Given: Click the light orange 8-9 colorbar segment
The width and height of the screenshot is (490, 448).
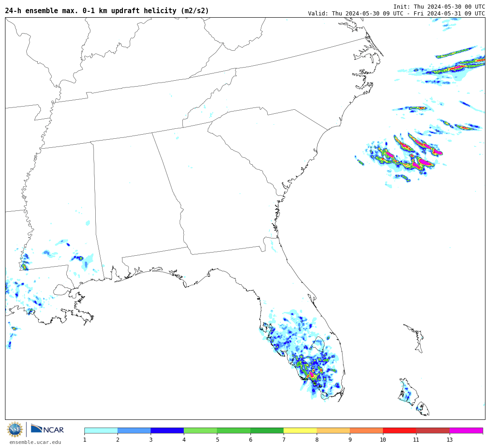Looking at the screenshot, I should (333, 430).
